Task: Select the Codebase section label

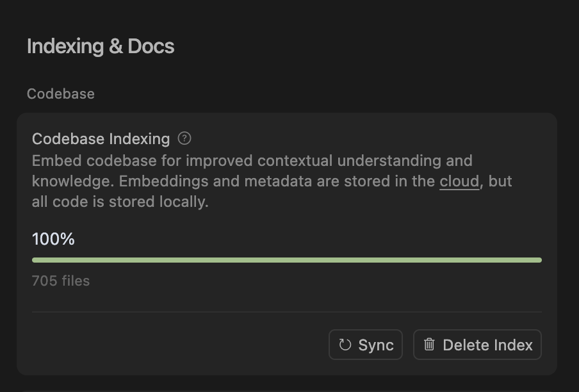Action: (61, 94)
